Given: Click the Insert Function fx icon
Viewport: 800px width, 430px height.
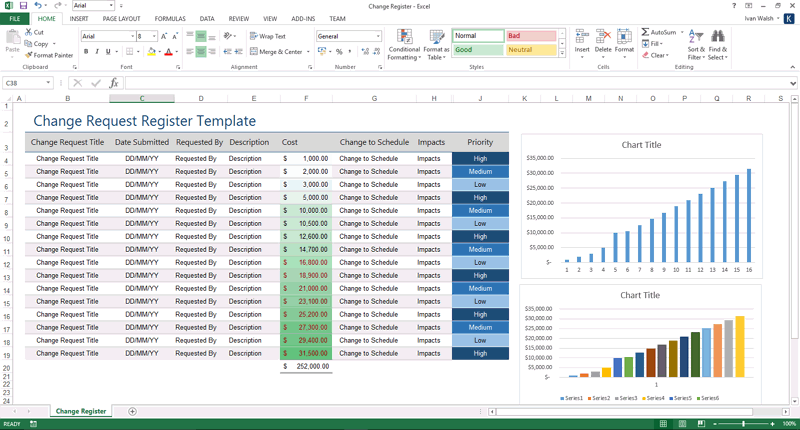Looking at the screenshot, I should click(114, 83).
